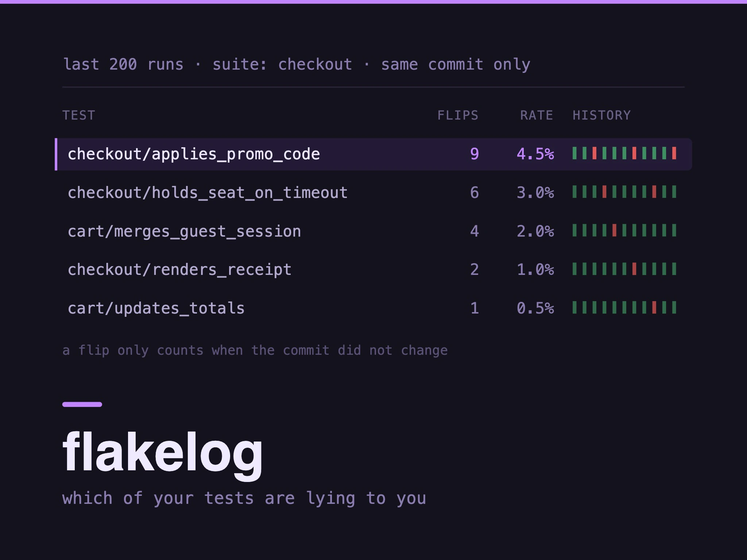
Task: Sort by the FLIPS column header
Action: click(458, 115)
